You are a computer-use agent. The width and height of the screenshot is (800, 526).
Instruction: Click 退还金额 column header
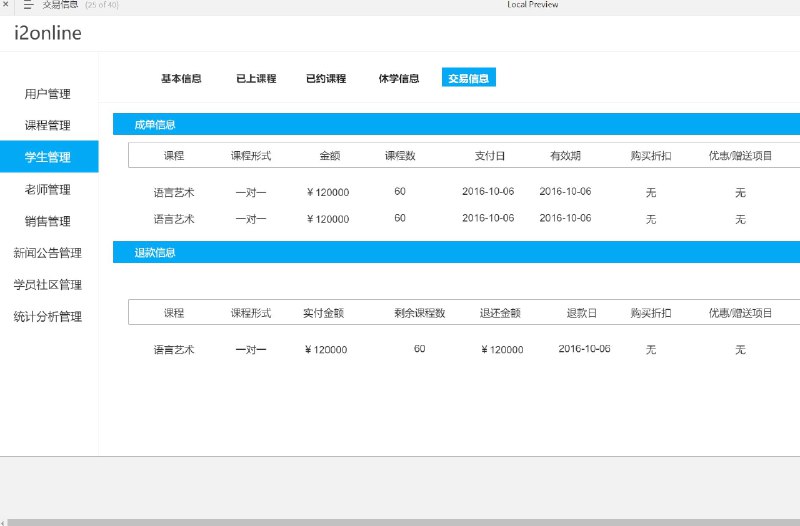pyautogui.click(x=500, y=313)
